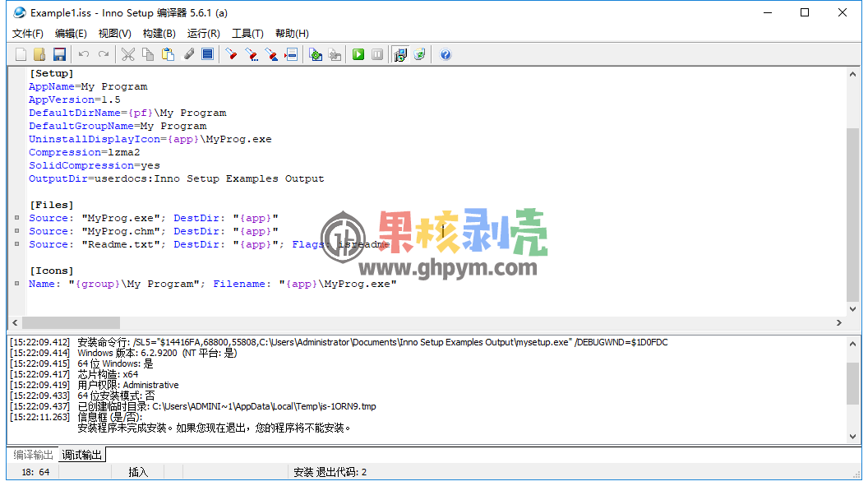The width and height of the screenshot is (868, 486).
Task: Toggle the breakpoint dot on the [Icons] Name line
Action: [17, 284]
